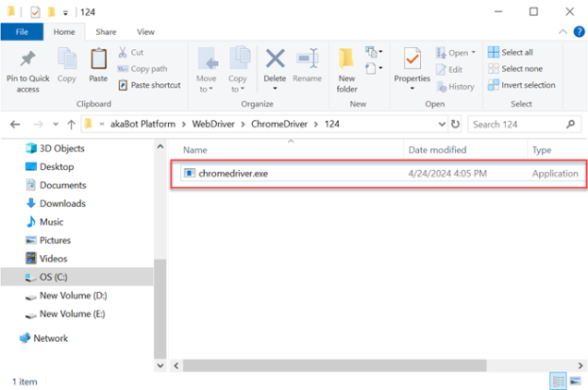Viewport: 588px width, 390px height.
Task: Click the Rename ribbon button
Action: click(307, 64)
